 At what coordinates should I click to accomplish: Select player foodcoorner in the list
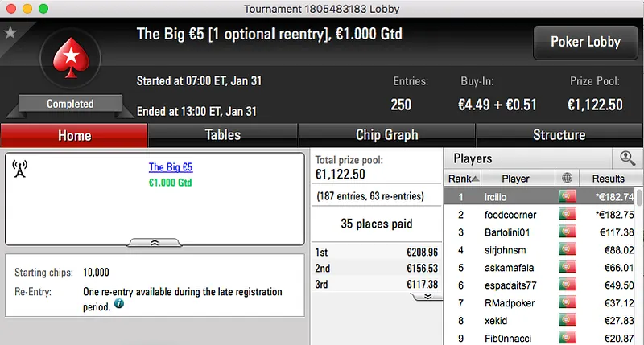click(x=510, y=215)
